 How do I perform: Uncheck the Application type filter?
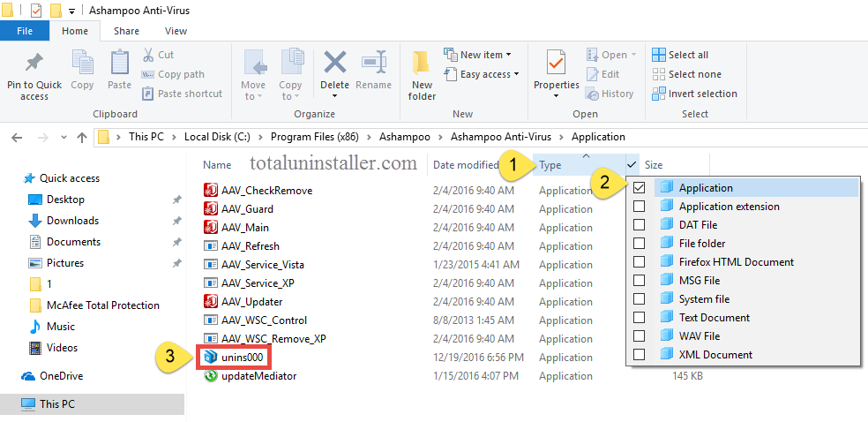point(640,188)
